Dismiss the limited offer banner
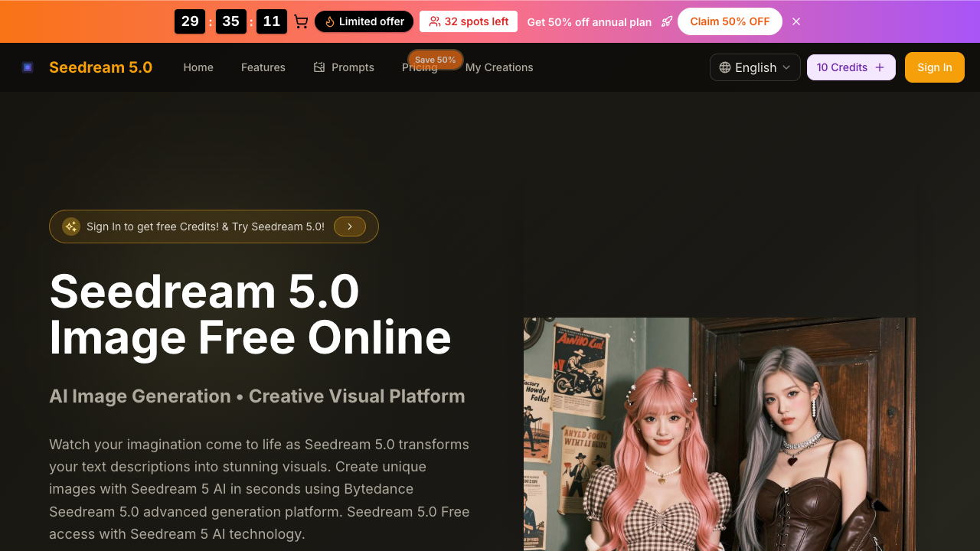This screenshot has height=551, width=980. [796, 21]
